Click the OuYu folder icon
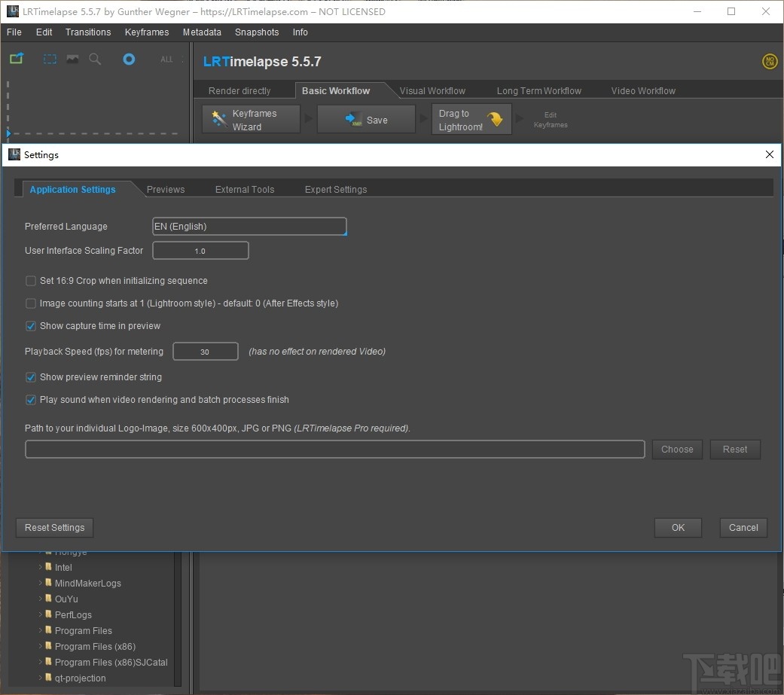Screen dimensions: 784x695 click(x=48, y=599)
